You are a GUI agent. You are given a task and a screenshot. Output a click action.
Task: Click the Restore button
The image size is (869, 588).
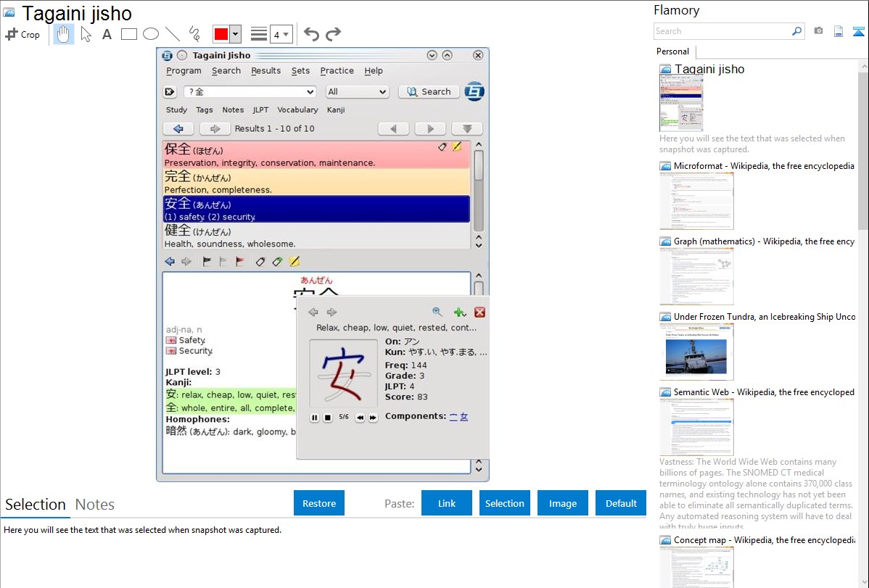tap(319, 503)
